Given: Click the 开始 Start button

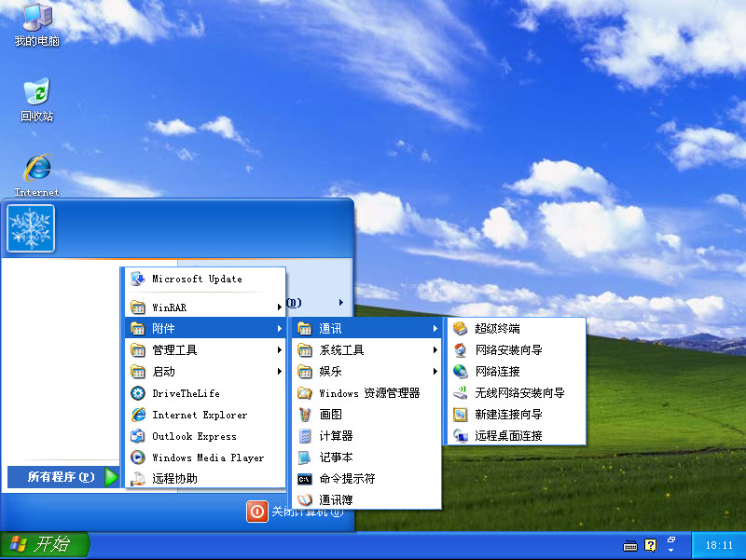Looking at the screenshot, I should (44, 544).
